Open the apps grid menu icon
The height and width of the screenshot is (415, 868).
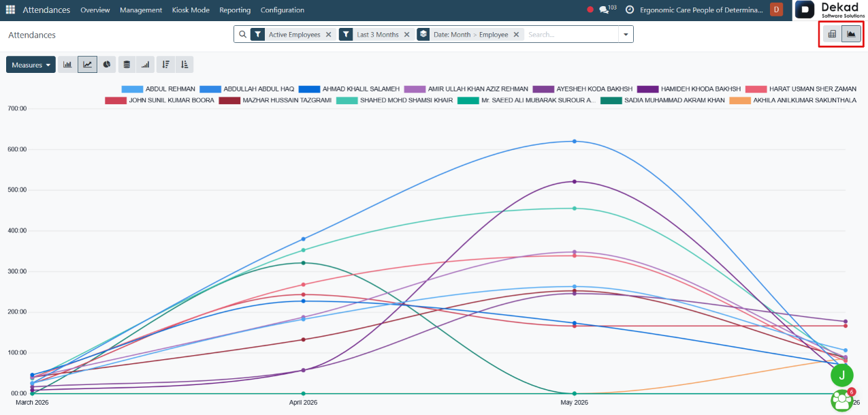tap(10, 10)
